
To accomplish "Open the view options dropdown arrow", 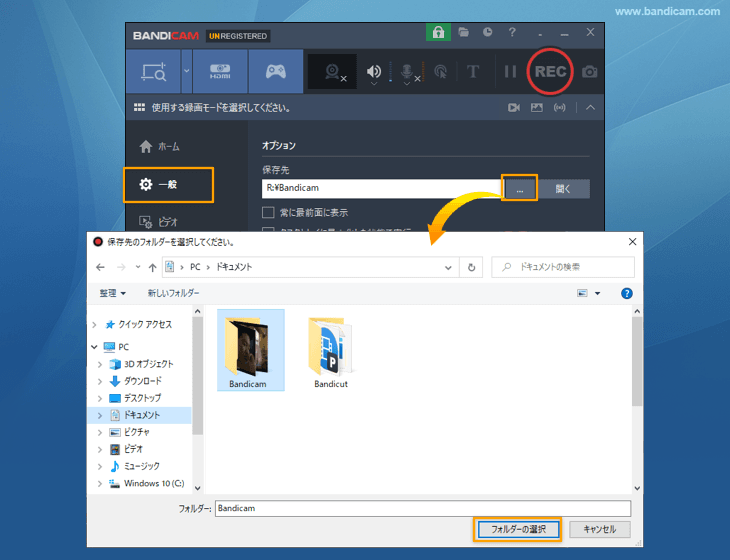I will (597, 293).
